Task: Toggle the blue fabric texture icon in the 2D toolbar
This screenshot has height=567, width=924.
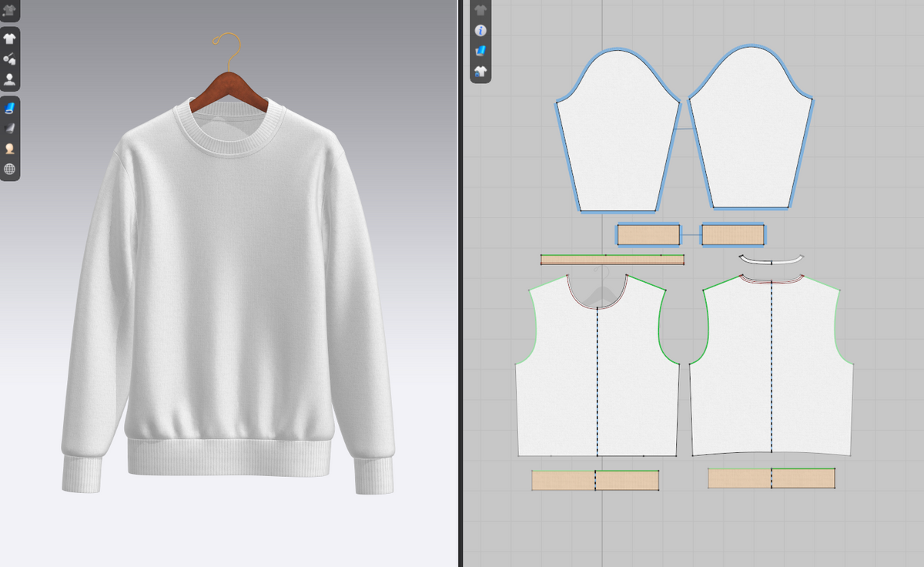Action: pos(480,51)
